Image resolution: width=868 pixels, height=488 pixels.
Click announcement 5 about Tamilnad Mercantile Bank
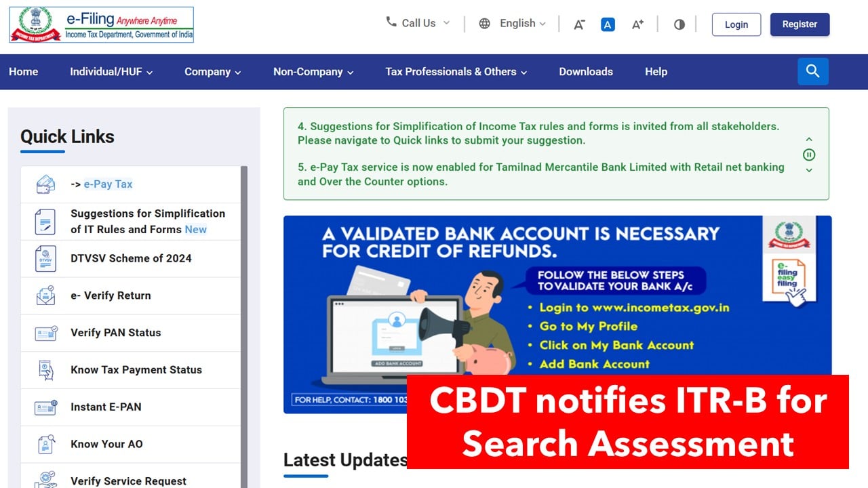(x=541, y=174)
